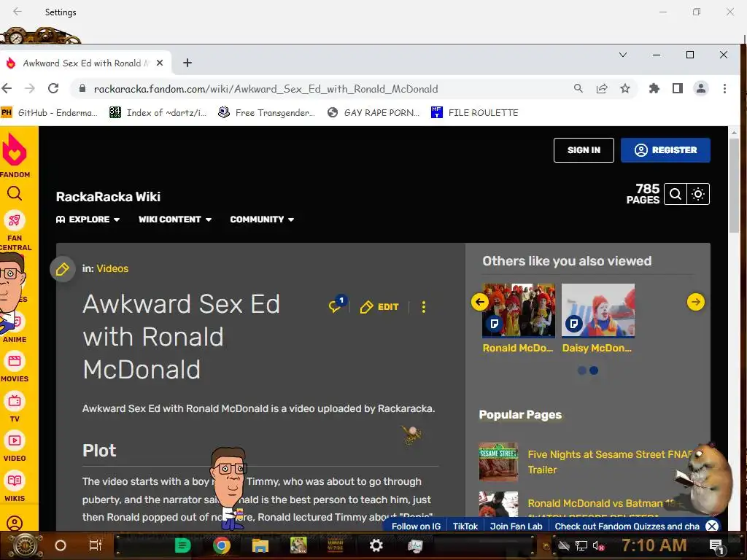The height and width of the screenshot is (560, 747).
Task: Search the wiki using header magnifier
Action: point(675,194)
